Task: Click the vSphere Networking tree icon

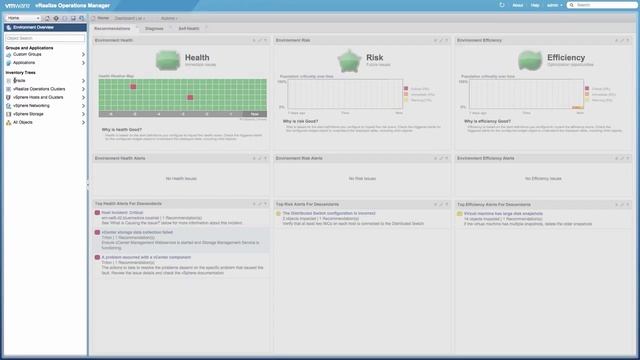Action: [8, 106]
